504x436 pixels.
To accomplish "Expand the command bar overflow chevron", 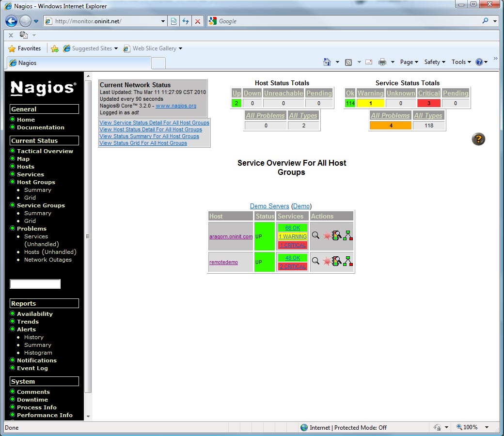I will pos(496,59).
